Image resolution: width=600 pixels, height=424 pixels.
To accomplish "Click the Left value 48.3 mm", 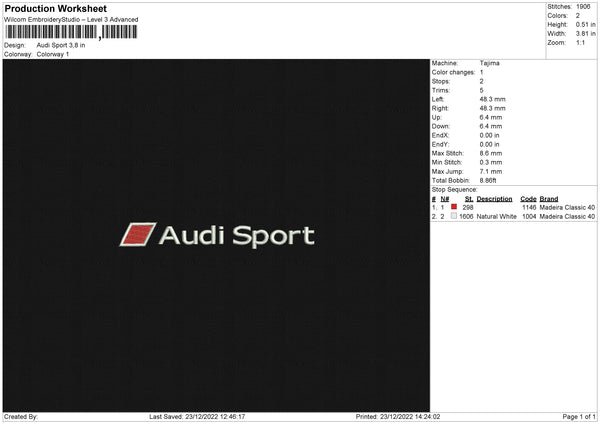I will (492, 99).
